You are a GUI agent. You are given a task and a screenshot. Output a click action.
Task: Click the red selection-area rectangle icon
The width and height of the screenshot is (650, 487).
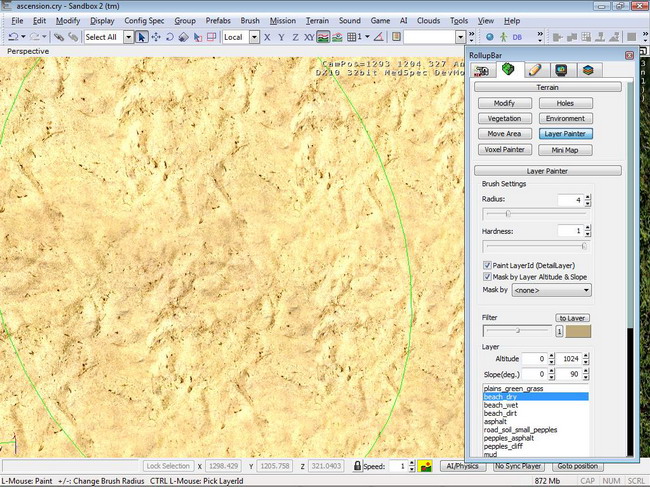(x=211, y=37)
